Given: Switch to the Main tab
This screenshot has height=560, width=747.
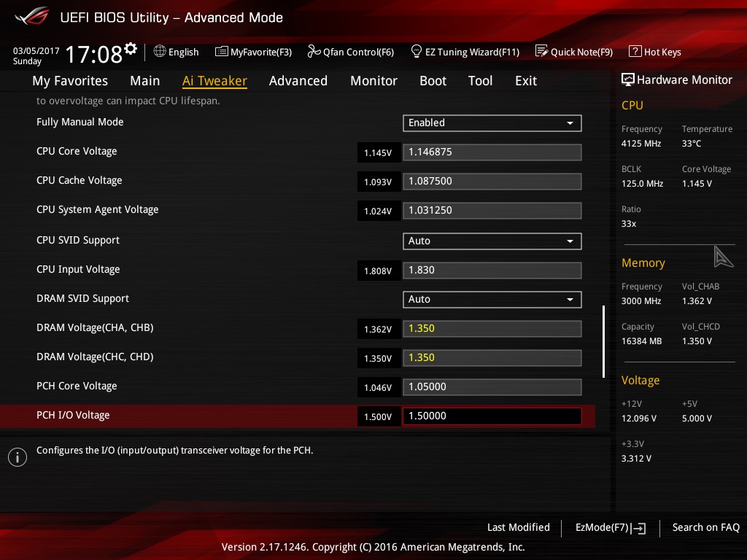Looking at the screenshot, I should click(145, 81).
